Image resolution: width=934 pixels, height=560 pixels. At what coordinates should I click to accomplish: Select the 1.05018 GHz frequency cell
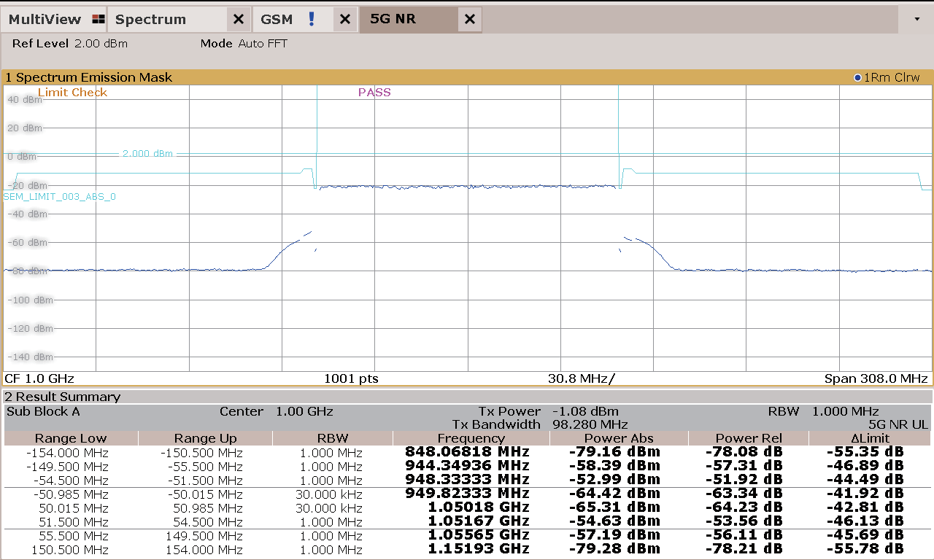pyautogui.click(x=478, y=507)
